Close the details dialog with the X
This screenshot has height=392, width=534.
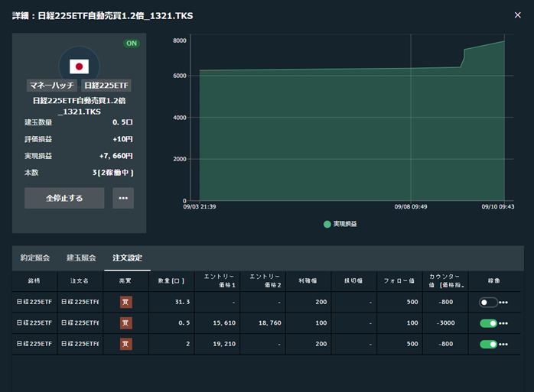point(517,15)
